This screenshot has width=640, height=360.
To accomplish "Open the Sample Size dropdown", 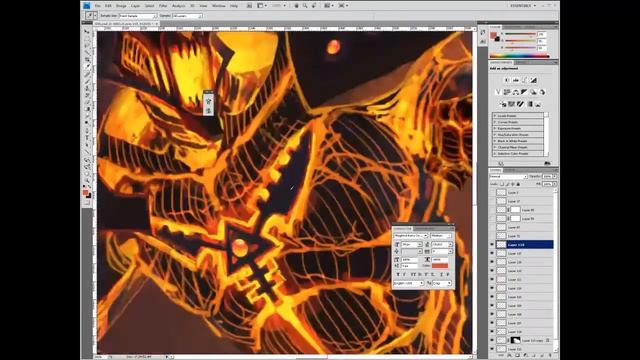I will click(137, 16).
